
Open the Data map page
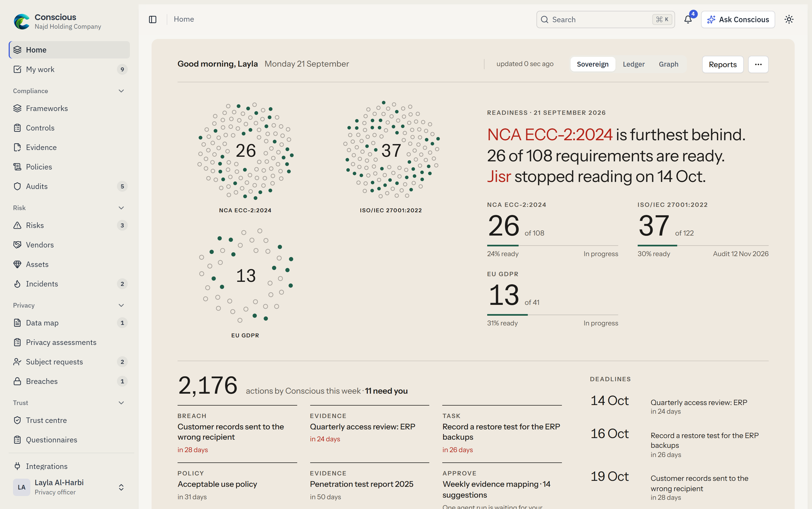click(69, 323)
